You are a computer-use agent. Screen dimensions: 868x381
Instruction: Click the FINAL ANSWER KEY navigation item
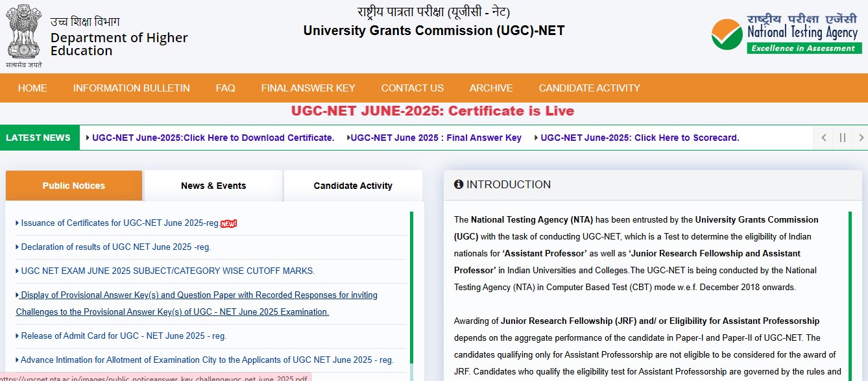[x=308, y=88]
